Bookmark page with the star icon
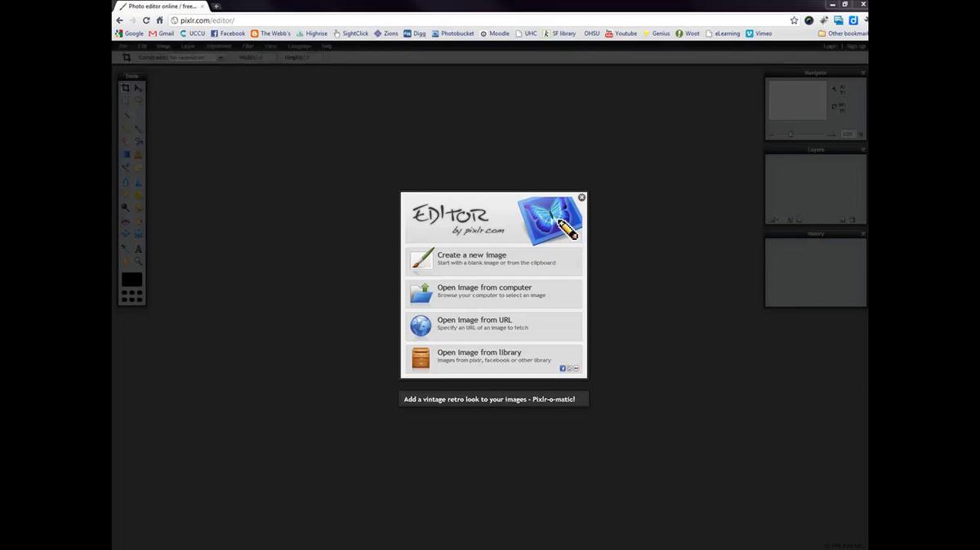 pos(794,20)
